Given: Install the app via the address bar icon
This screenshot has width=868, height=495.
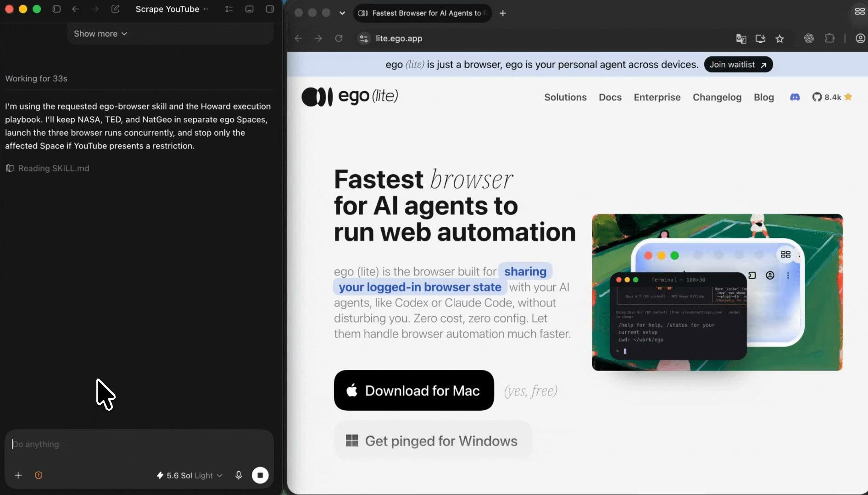Looking at the screenshot, I should (760, 38).
